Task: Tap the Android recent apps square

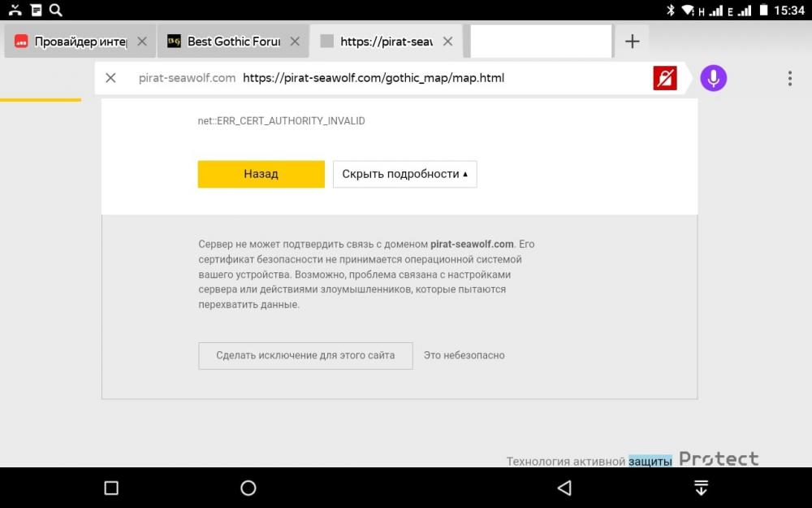Action: point(111,488)
